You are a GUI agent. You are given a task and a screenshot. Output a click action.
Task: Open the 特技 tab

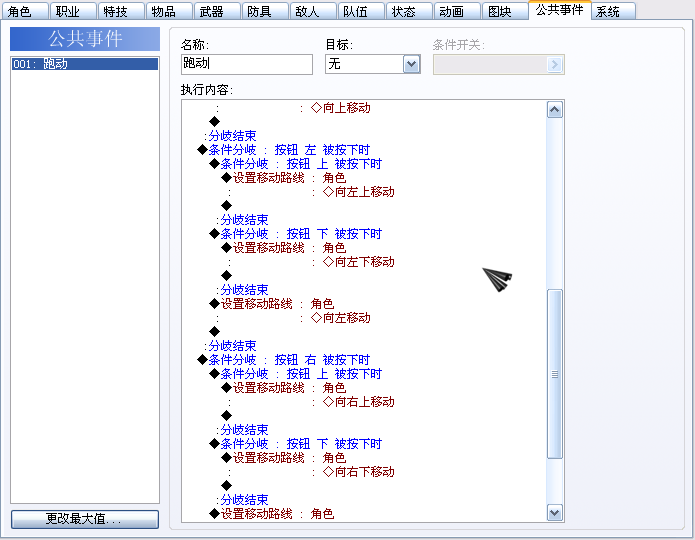(x=121, y=11)
